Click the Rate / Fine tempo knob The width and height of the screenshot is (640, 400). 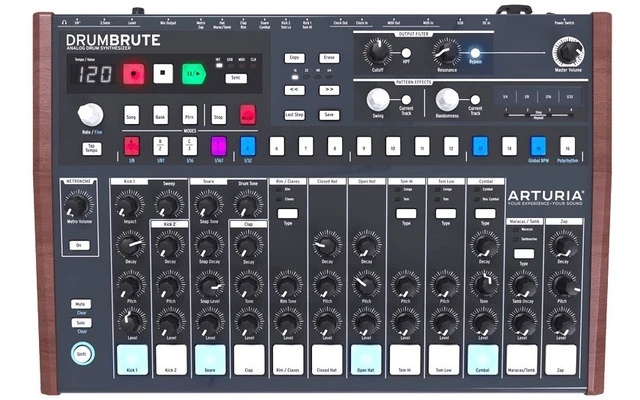click(90, 114)
